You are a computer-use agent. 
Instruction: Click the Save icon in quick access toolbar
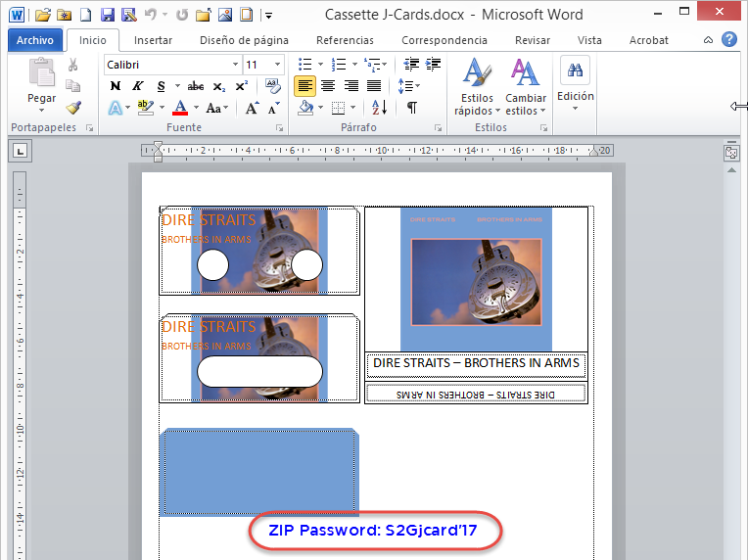pyautogui.click(x=107, y=15)
